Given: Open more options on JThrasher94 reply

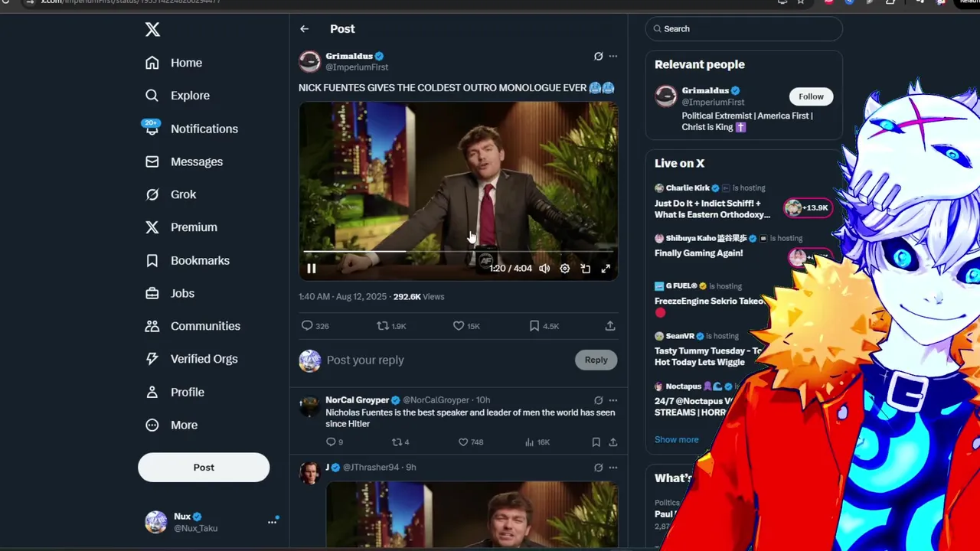Looking at the screenshot, I should coord(612,467).
